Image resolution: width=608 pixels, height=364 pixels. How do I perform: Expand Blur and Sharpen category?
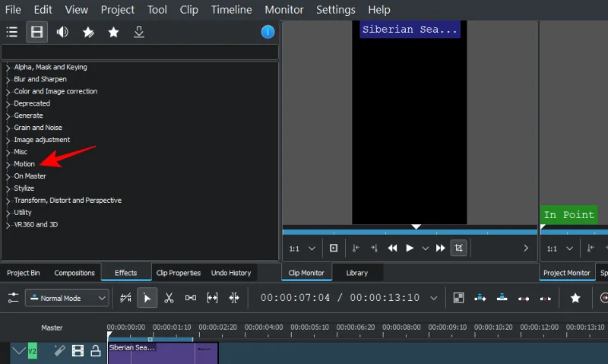coord(8,80)
